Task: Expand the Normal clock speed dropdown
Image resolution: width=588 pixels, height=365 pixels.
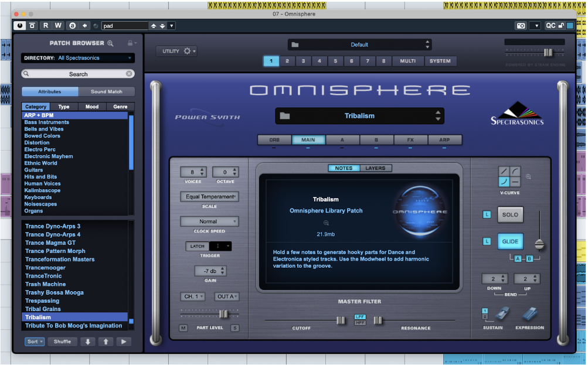Action: (x=209, y=221)
